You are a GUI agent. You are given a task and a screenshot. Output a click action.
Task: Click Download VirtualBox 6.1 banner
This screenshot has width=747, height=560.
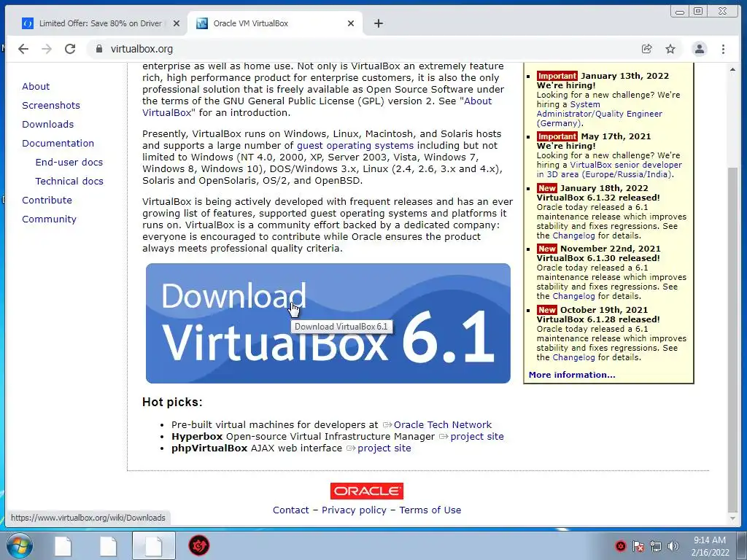pyautogui.click(x=328, y=323)
